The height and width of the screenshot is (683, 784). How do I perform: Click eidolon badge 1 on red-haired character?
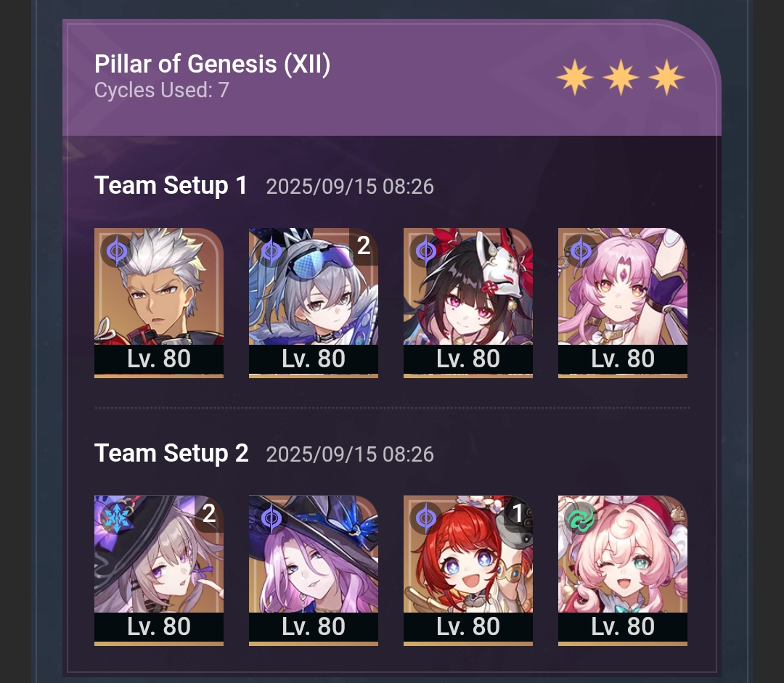coord(518,513)
